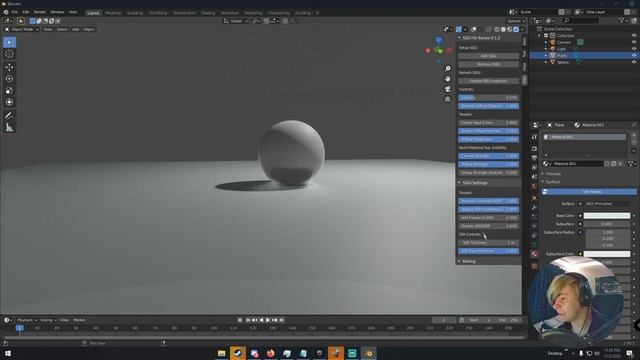
Task: Open the Tool properties tab icon
Action: click(534, 138)
